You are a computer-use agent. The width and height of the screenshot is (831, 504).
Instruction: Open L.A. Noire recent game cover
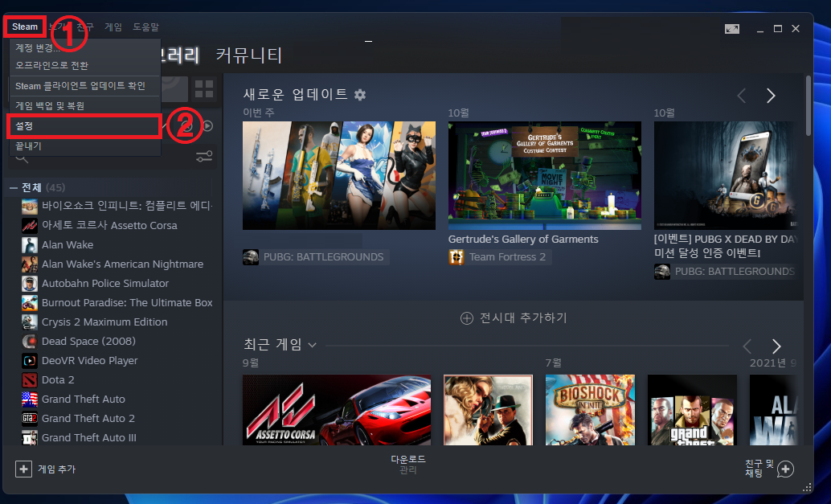coord(488,410)
